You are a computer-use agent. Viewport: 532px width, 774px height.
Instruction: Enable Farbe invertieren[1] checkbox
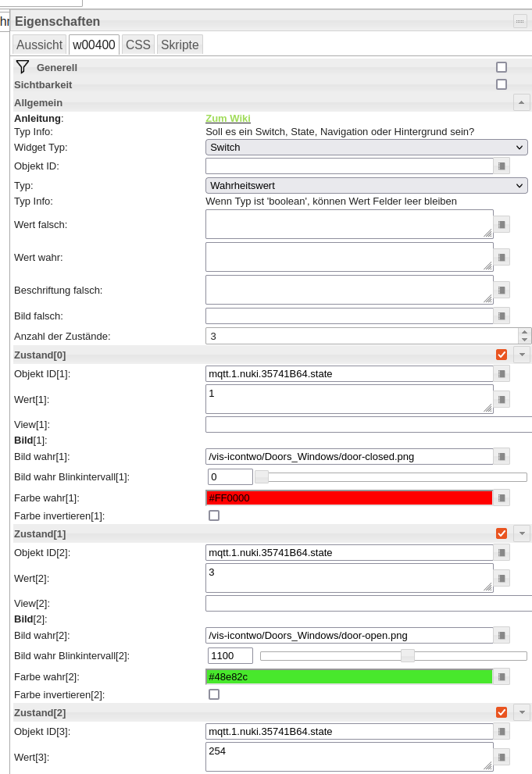pyautogui.click(x=214, y=515)
